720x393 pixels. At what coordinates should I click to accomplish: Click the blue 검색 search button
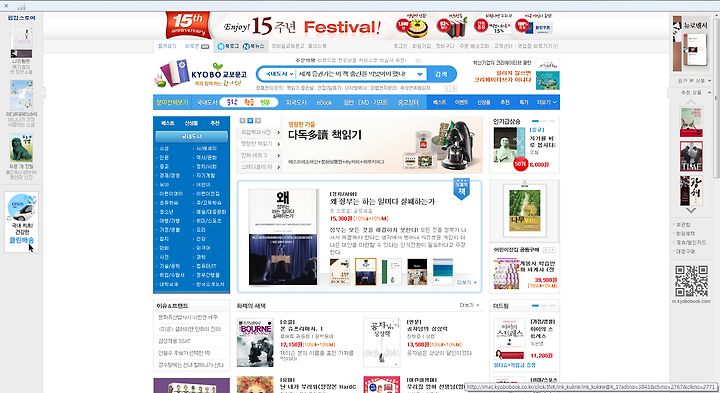tap(441, 74)
